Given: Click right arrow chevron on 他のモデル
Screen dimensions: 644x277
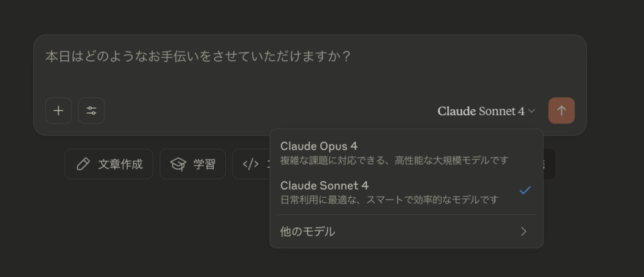Looking at the screenshot, I should click(524, 231).
